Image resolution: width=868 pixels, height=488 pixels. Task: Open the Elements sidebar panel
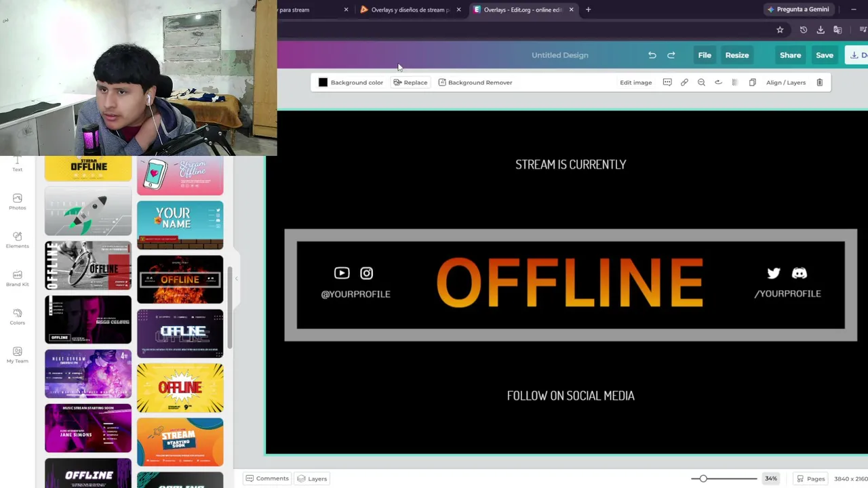17,240
